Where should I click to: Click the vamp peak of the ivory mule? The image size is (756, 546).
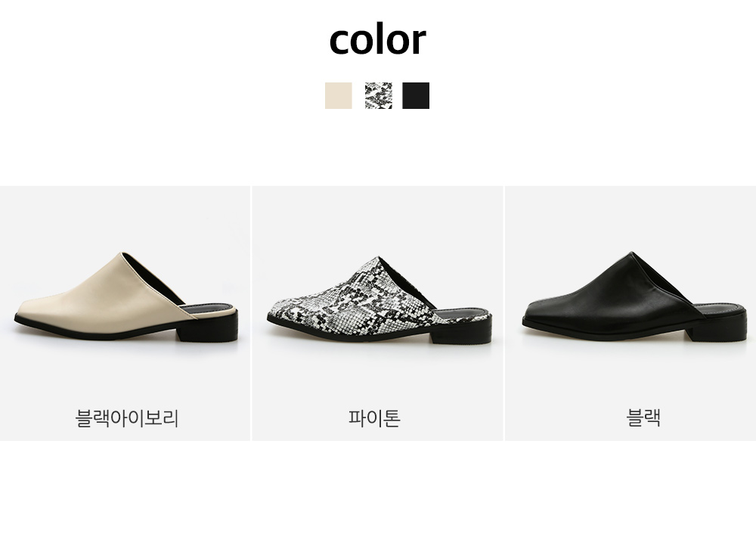click(122, 256)
